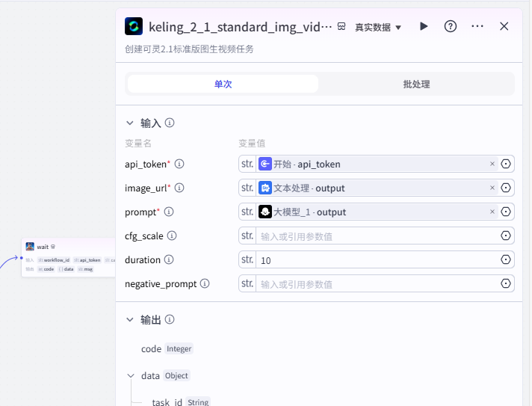Open variable picker for image_url
532x406 pixels.
pos(506,188)
